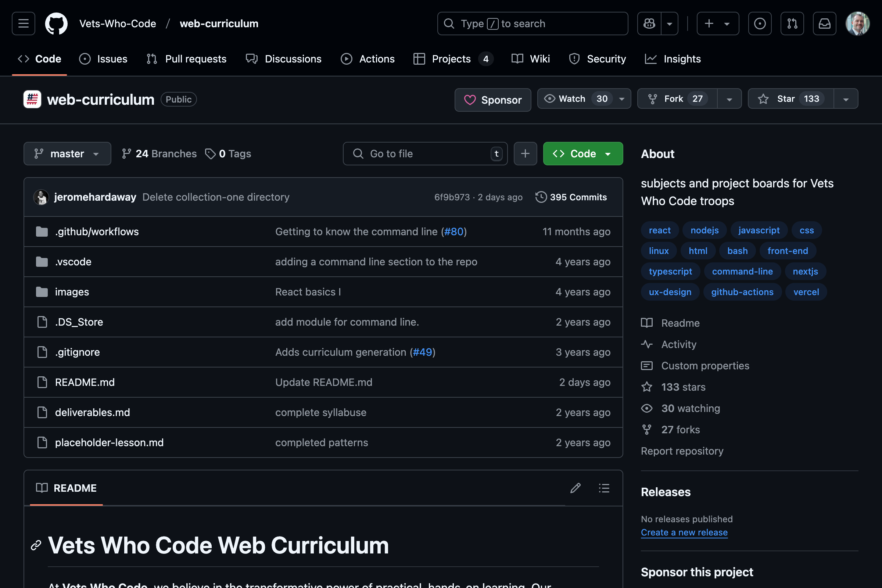The image size is (882, 588).
Task: Open the create new plus menu
Action: click(717, 24)
